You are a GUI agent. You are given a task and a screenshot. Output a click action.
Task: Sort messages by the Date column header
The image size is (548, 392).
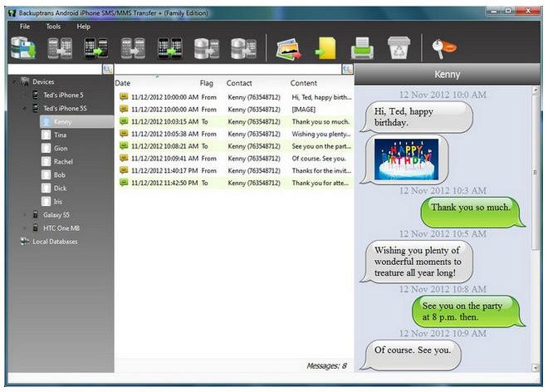(x=123, y=83)
